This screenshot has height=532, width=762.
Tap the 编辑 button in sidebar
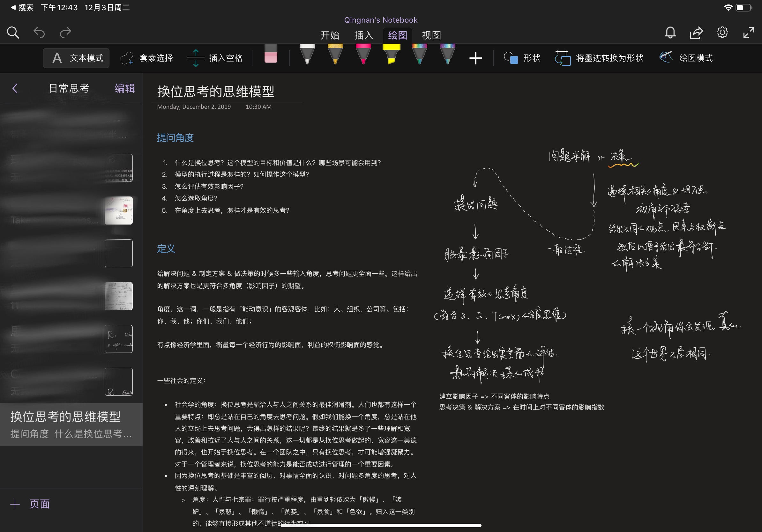pyautogui.click(x=124, y=88)
